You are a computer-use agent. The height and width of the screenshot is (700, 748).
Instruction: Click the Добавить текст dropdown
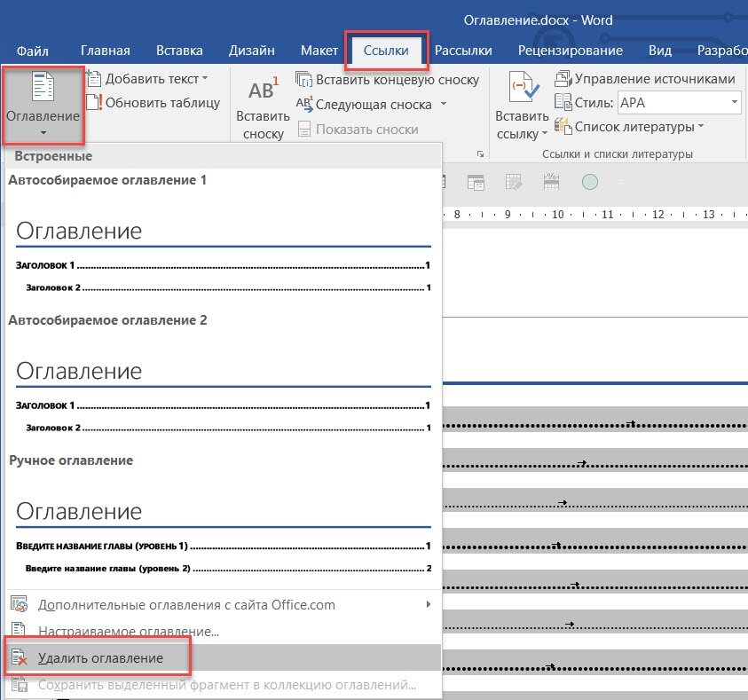click(x=148, y=79)
